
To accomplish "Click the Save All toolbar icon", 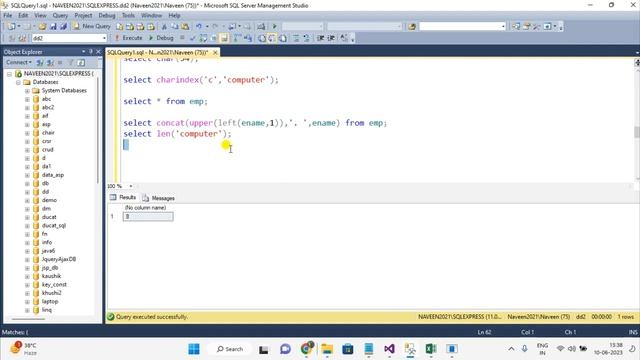I will [x=63, y=27].
